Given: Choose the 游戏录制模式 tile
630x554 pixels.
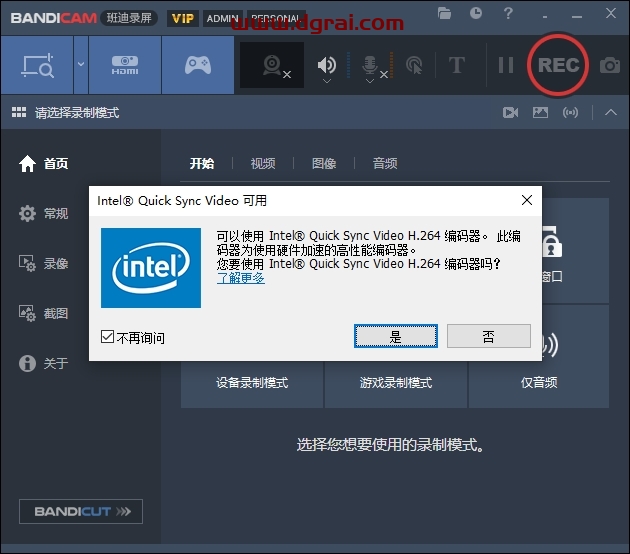Looking at the screenshot, I should pos(396,382).
